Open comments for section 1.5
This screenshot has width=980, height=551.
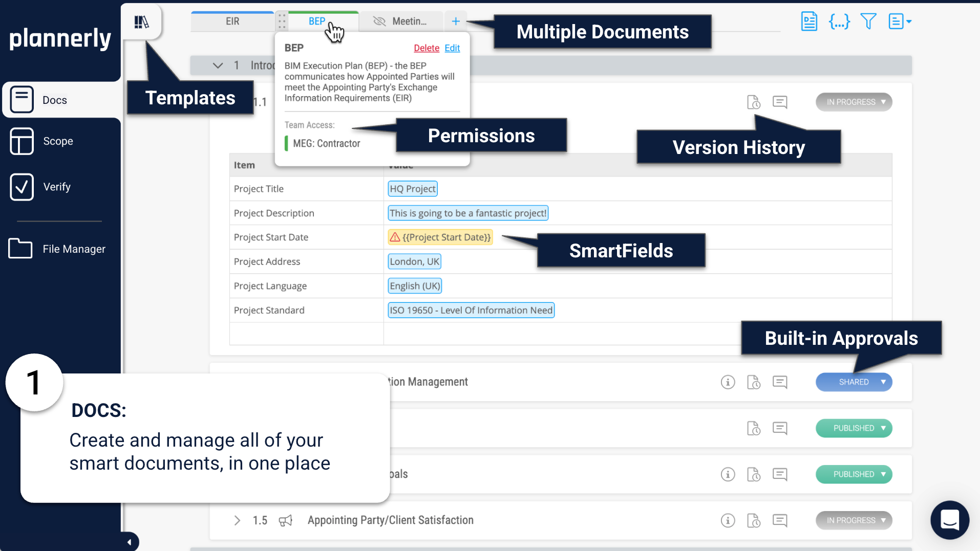click(x=780, y=521)
